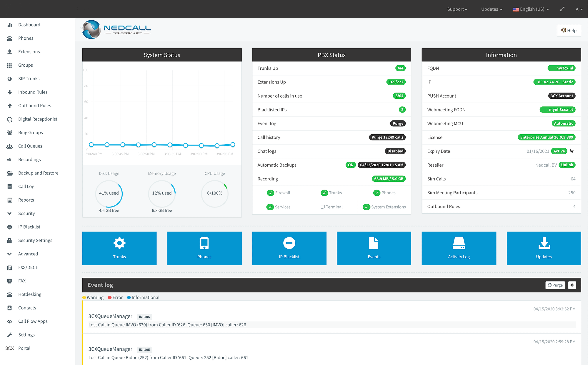Toggle the Warning event filter
Viewport: 588px width, 365px height.
tap(93, 297)
